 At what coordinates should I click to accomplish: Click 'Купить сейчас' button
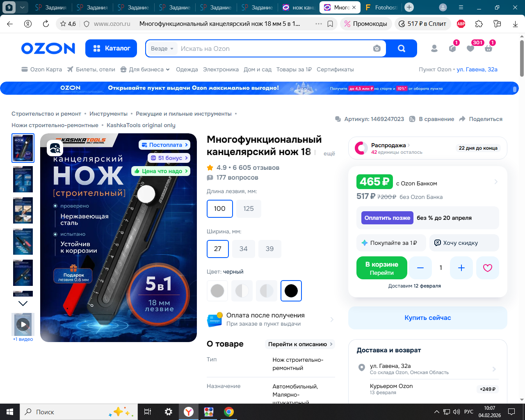428,318
